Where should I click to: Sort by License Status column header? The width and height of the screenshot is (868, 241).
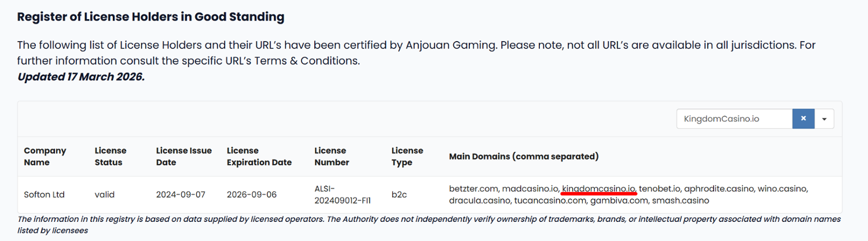click(111, 157)
